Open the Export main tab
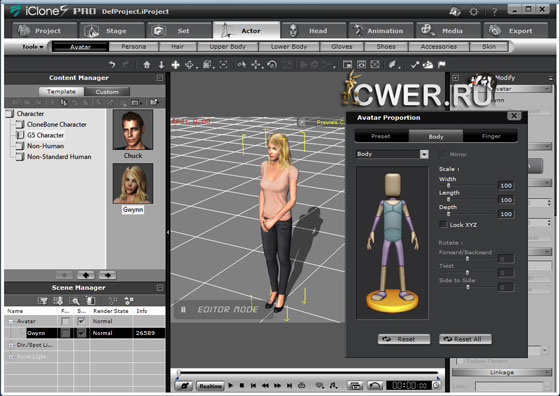 [x=516, y=31]
